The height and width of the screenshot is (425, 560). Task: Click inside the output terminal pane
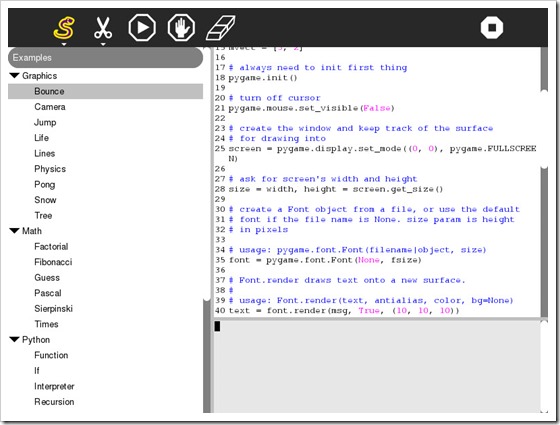pos(377,366)
